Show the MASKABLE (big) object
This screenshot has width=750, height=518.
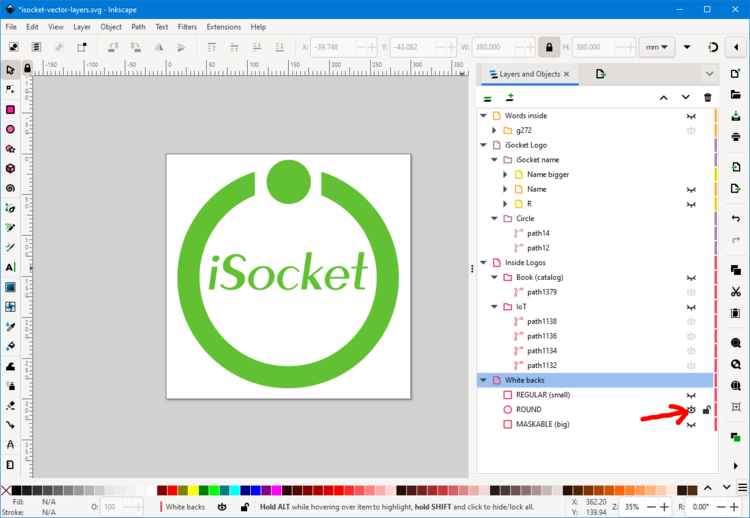pyautogui.click(x=691, y=425)
